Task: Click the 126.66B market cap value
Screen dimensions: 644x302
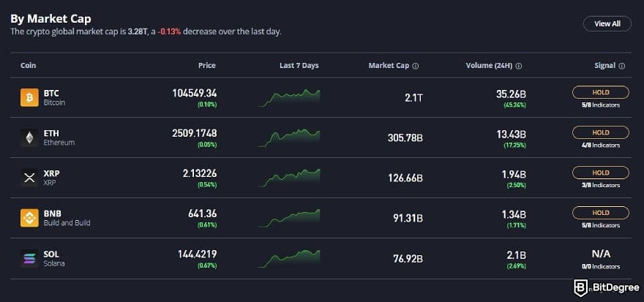Action: [x=405, y=178]
